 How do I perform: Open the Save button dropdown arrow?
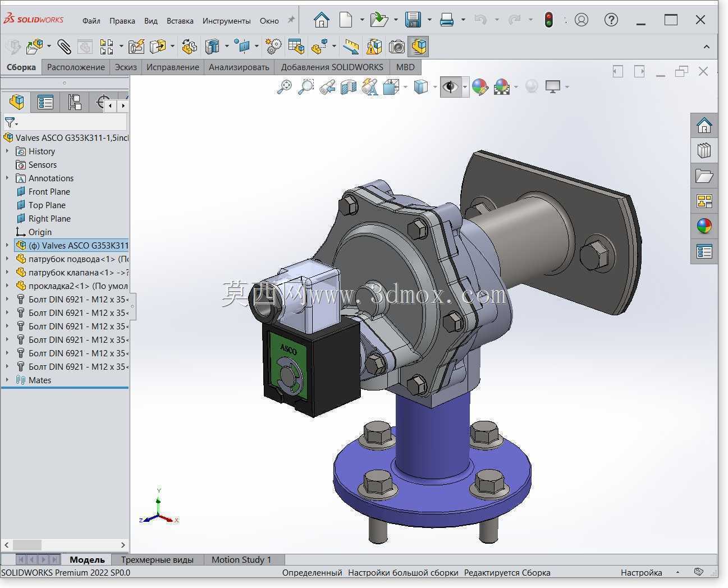tap(429, 20)
